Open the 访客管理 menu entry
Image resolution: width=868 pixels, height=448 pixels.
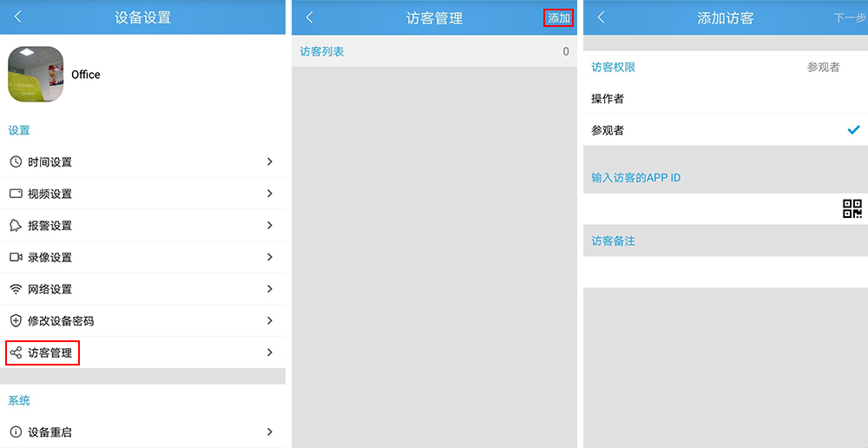tap(50, 352)
